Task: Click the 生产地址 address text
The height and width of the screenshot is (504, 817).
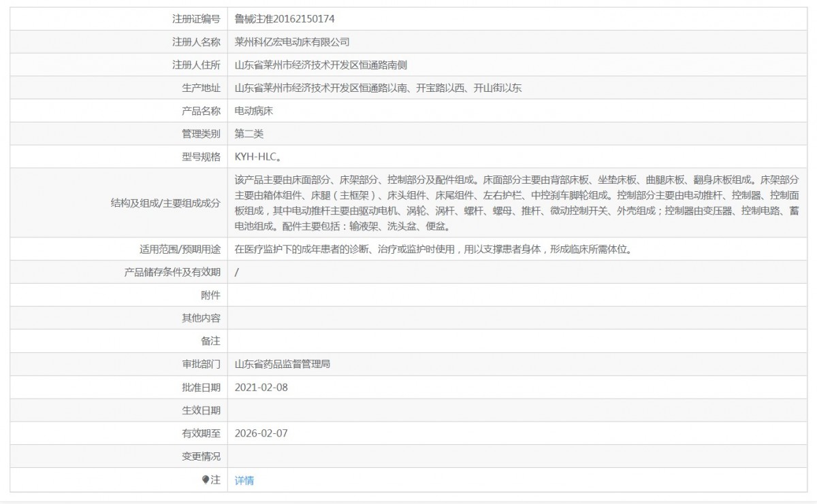Action: 378,88
